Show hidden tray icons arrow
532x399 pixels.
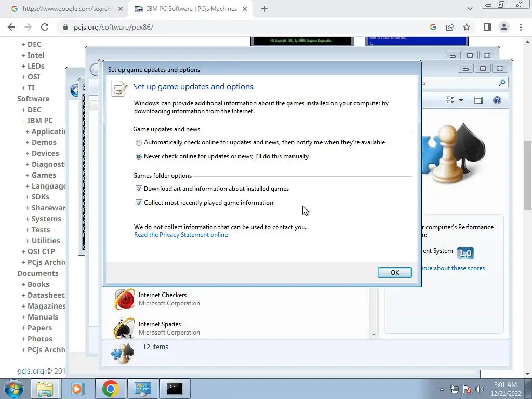click(442, 389)
